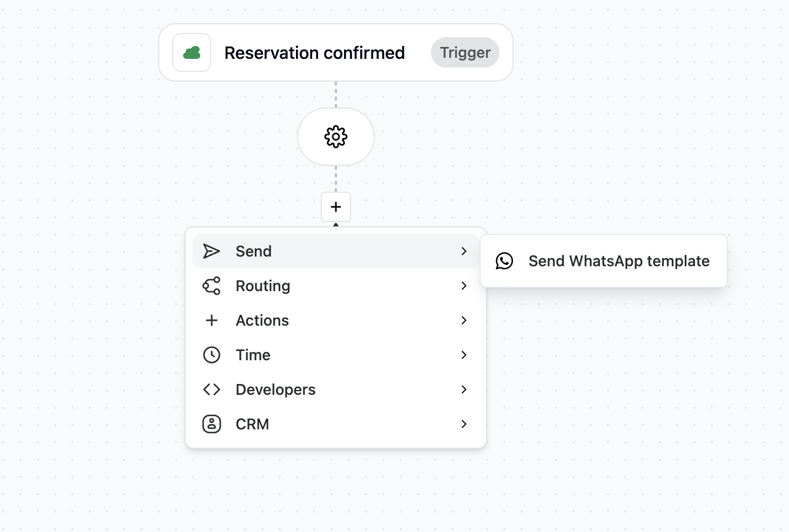789x532 pixels.
Task: Click the green cloud trigger icon
Action: [192, 52]
